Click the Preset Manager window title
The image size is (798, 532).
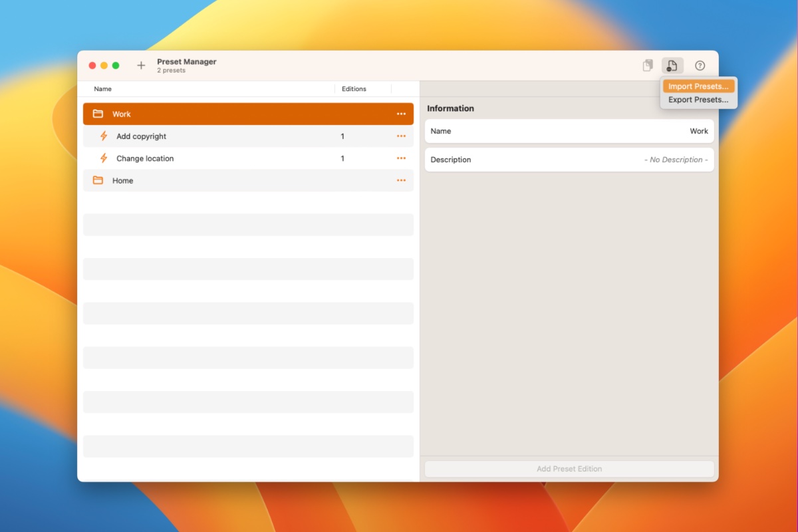point(187,62)
